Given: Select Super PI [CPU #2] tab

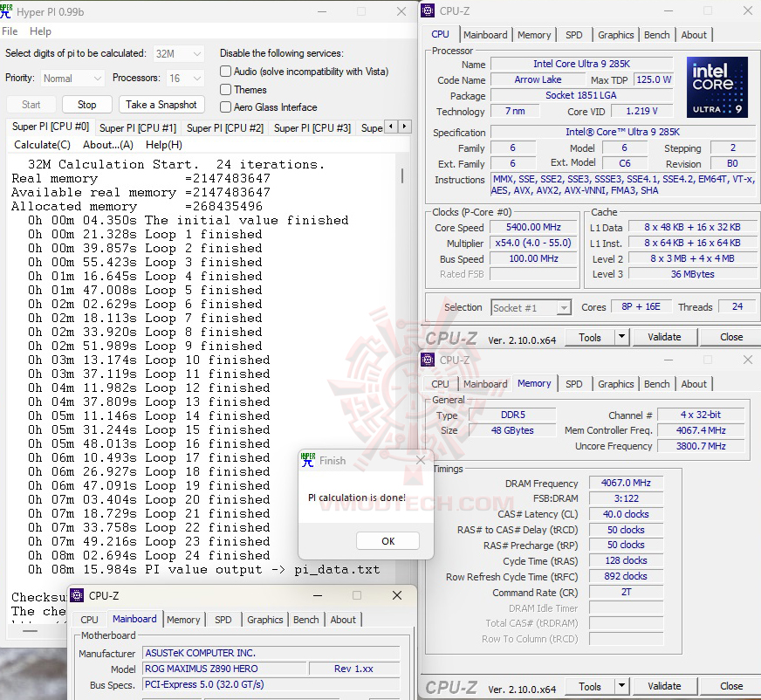Looking at the screenshot, I should (x=225, y=127).
